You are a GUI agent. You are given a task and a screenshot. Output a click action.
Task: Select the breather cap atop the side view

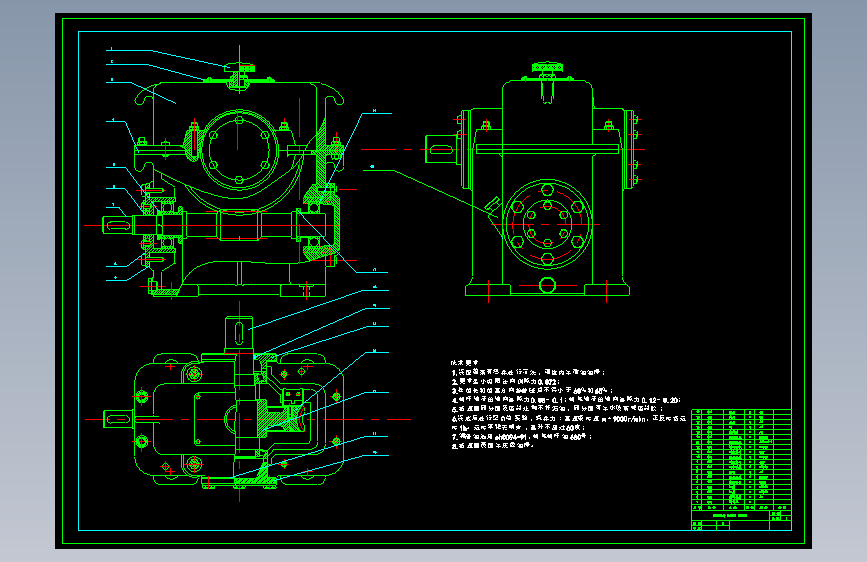[547, 69]
